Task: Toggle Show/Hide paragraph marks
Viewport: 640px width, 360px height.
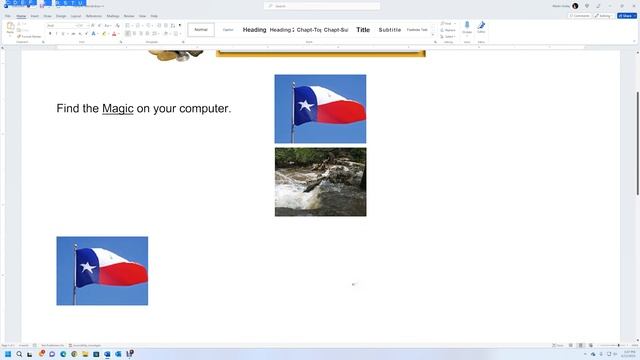Action: tap(180, 25)
